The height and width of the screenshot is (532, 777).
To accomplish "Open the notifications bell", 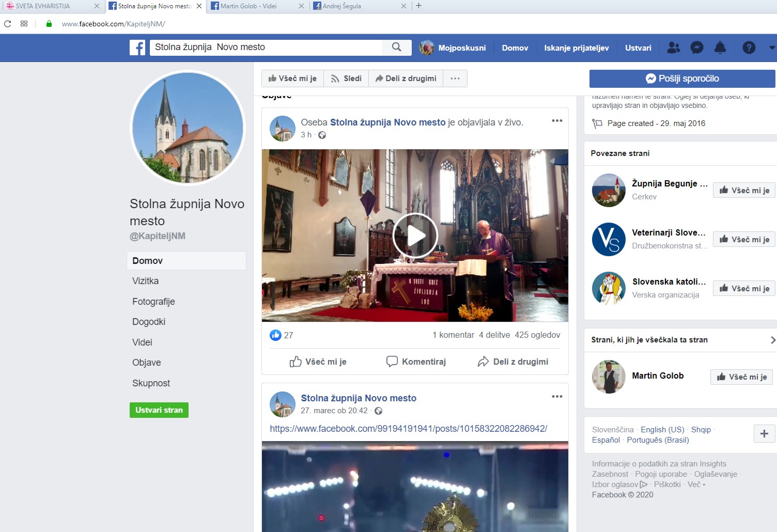I will [720, 48].
